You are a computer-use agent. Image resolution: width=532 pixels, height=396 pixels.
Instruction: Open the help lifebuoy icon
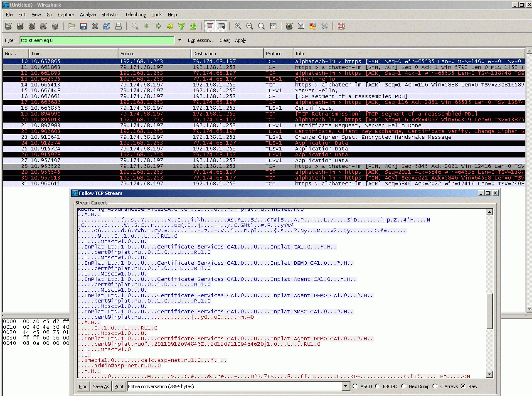point(341,26)
